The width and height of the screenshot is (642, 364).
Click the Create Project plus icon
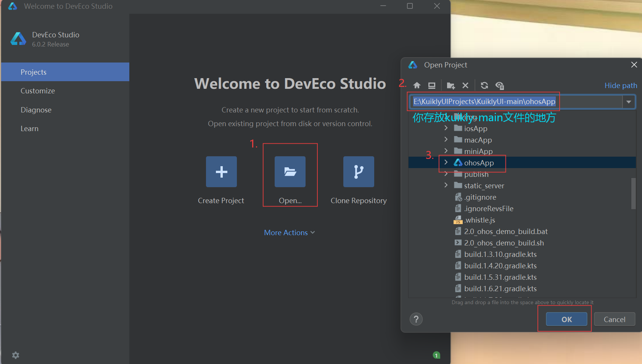point(221,172)
